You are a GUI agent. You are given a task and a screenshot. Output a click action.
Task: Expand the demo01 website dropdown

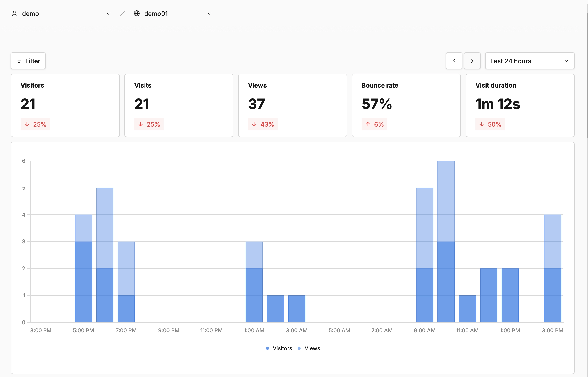[x=209, y=13]
